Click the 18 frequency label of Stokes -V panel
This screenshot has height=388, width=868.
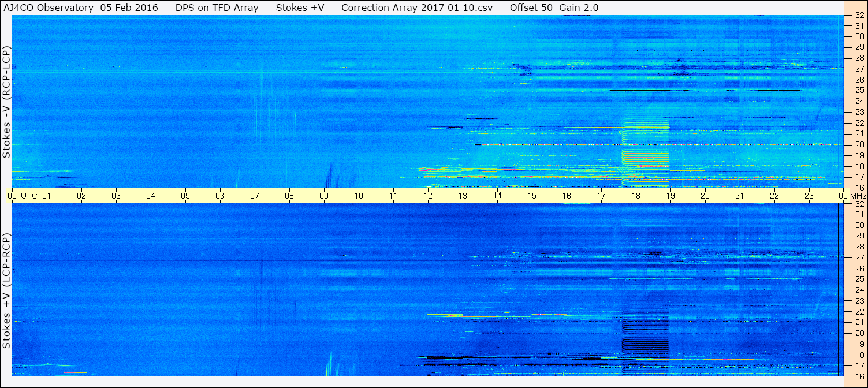pyautogui.click(x=859, y=166)
